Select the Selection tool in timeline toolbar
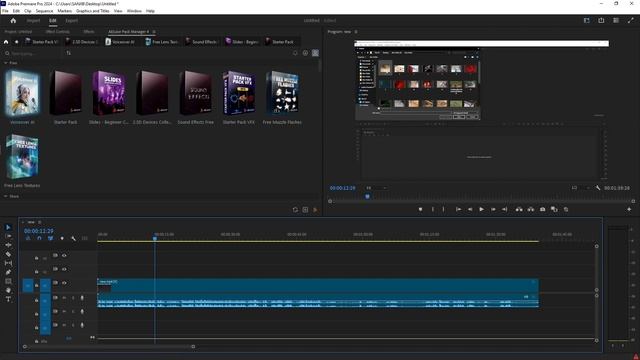 pos(8,227)
